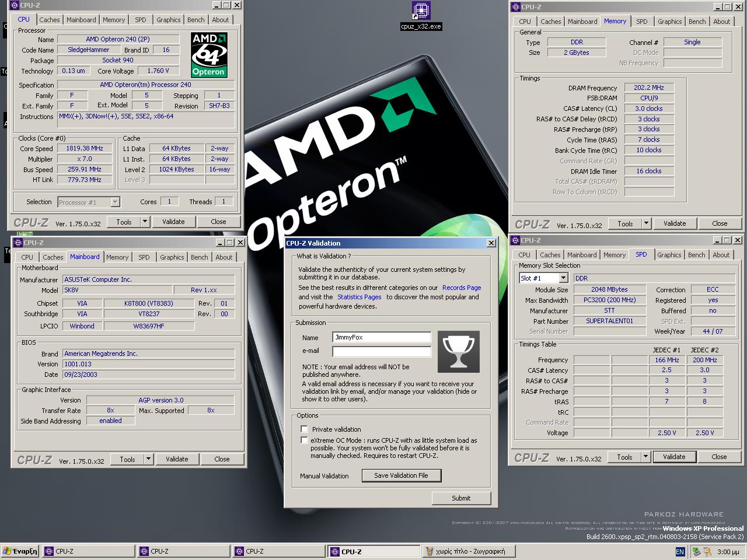Click the Core Speed value 1819.38 MHz
Image resolution: width=747 pixels, height=560 pixels.
tap(85, 149)
